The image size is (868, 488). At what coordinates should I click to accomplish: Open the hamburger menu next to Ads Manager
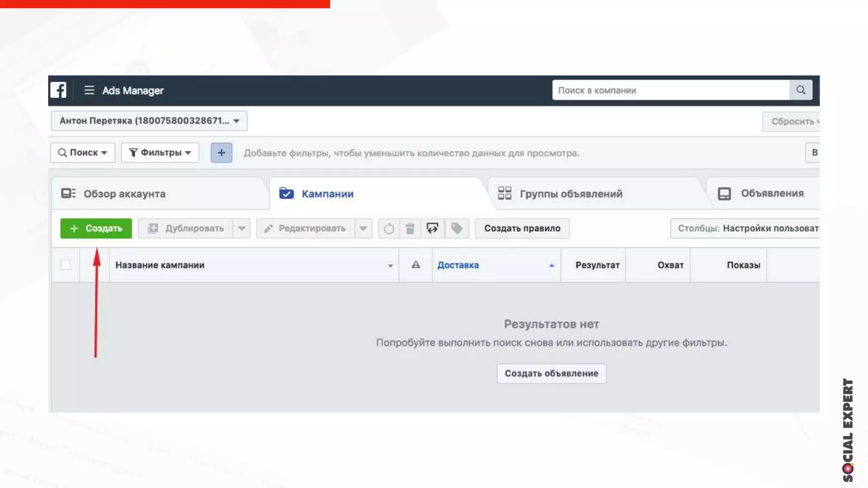(x=89, y=90)
